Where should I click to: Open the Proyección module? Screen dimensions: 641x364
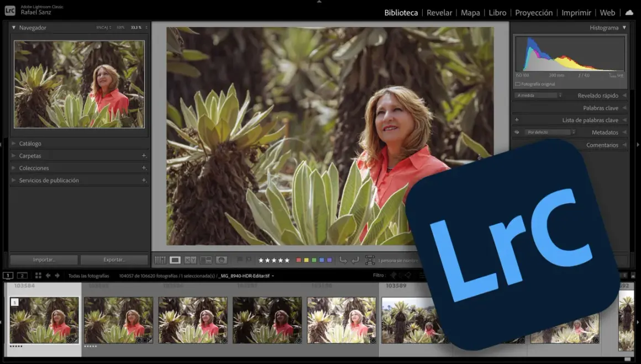[534, 13]
